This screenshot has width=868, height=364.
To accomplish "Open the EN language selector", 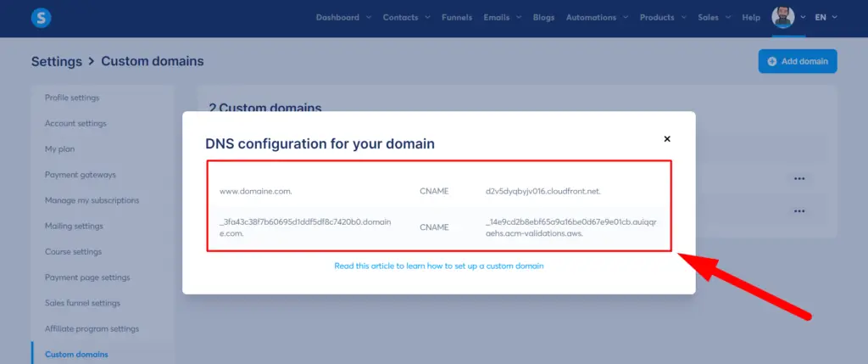I will click(826, 18).
